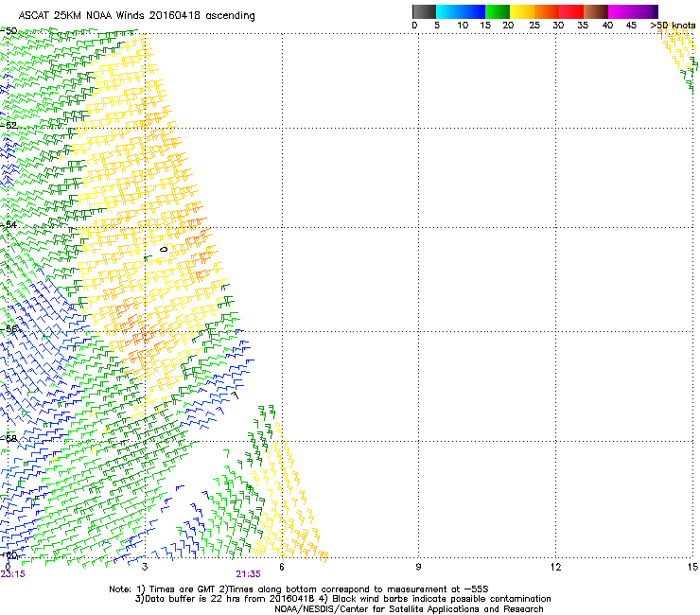The height and width of the screenshot is (615, 700).
Task: Click the "45" label under the color bar
Action: point(631,26)
